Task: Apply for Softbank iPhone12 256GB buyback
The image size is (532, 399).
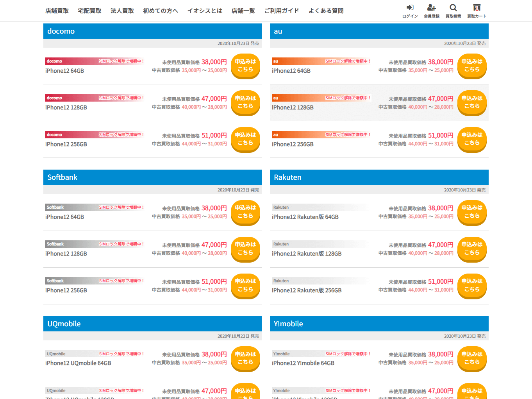Action: 245,285
